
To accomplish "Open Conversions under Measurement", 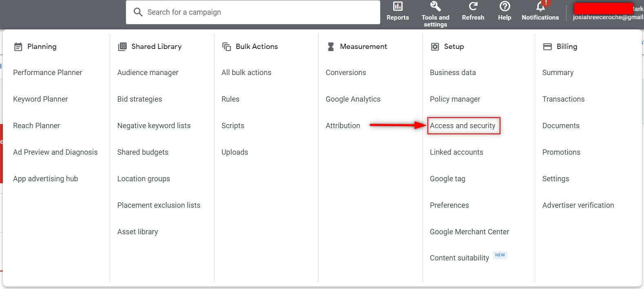I will (346, 73).
